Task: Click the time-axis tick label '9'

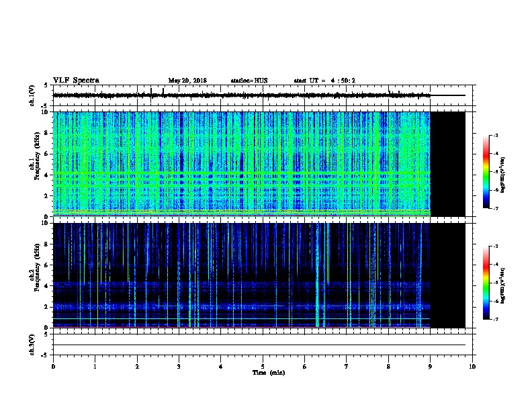Action: [430, 367]
